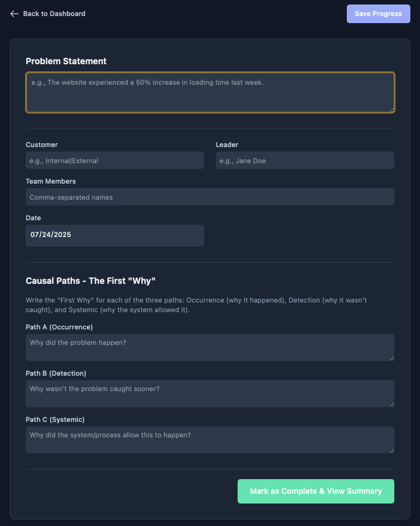The image size is (420, 526).
Task: Click Mark as Complete & View Summary
Action: [x=316, y=491]
